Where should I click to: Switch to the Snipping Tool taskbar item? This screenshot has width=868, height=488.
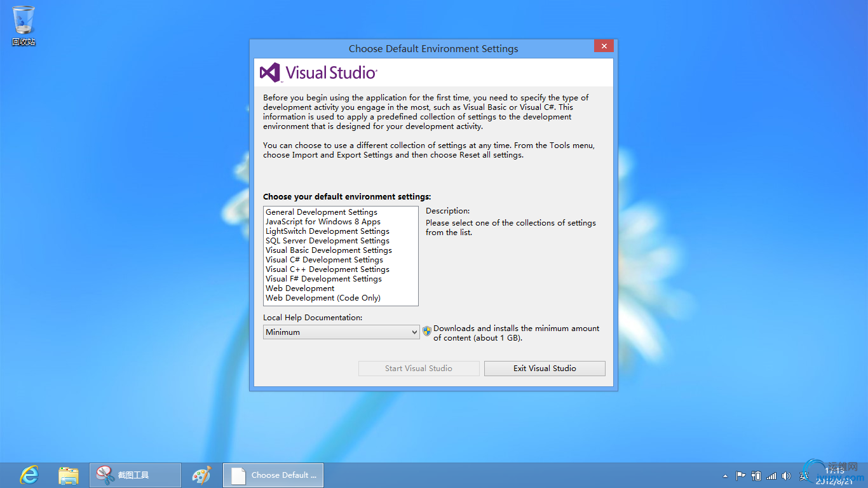point(135,475)
